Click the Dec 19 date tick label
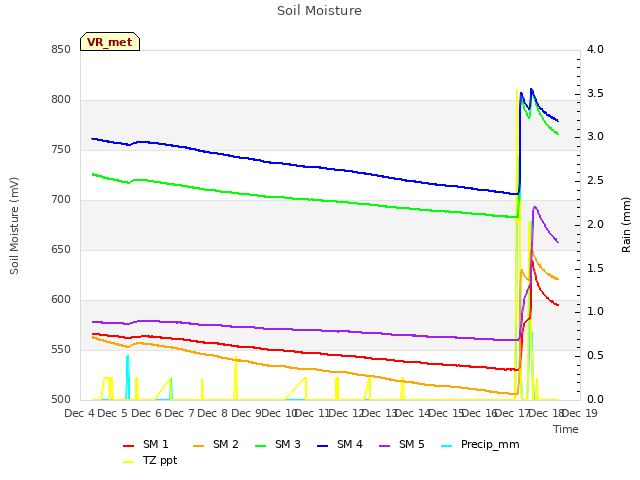Viewport: 640px width, 480px height. point(580,413)
